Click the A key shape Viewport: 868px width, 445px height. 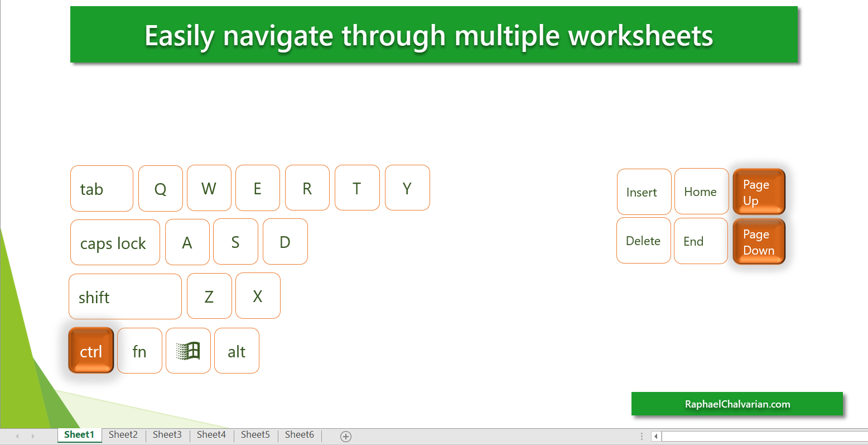coord(187,242)
